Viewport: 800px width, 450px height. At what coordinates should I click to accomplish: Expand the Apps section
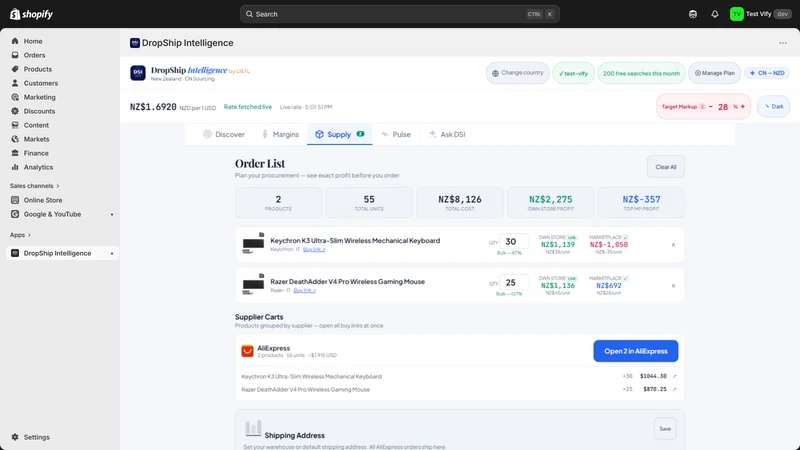pos(20,235)
